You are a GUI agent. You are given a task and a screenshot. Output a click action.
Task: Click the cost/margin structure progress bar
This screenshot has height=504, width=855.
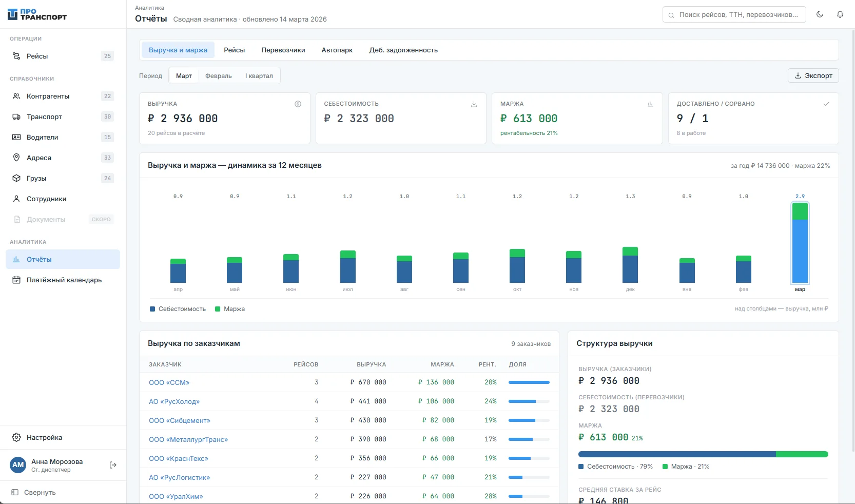703,454
